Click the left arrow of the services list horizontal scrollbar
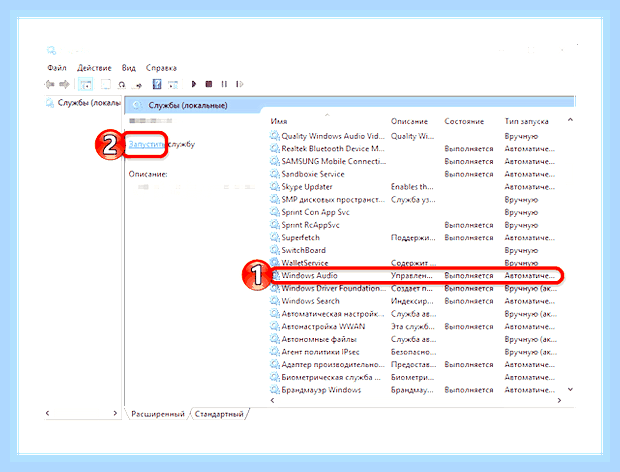Image resolution: width=620 pixels, height=472 pixels. click(x=272, y=400)
